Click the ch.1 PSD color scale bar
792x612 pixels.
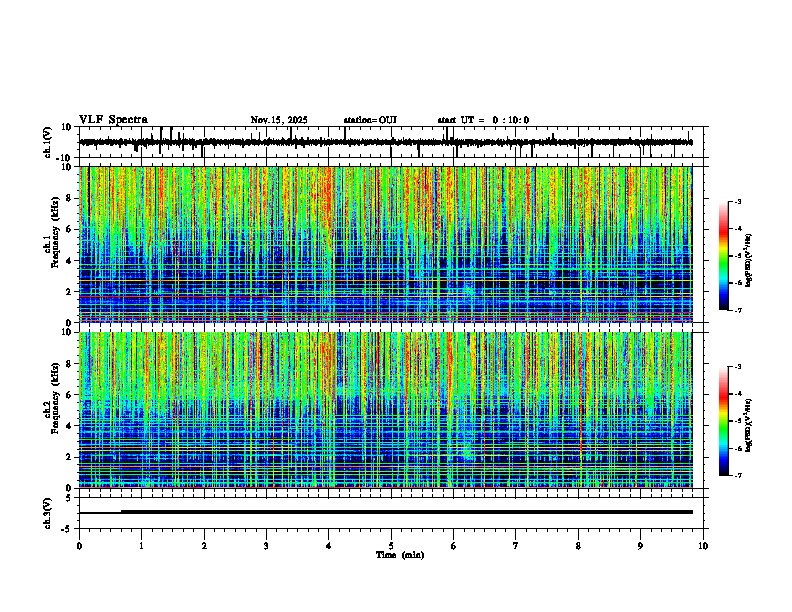pyautogui.click(x=724, y=256)
